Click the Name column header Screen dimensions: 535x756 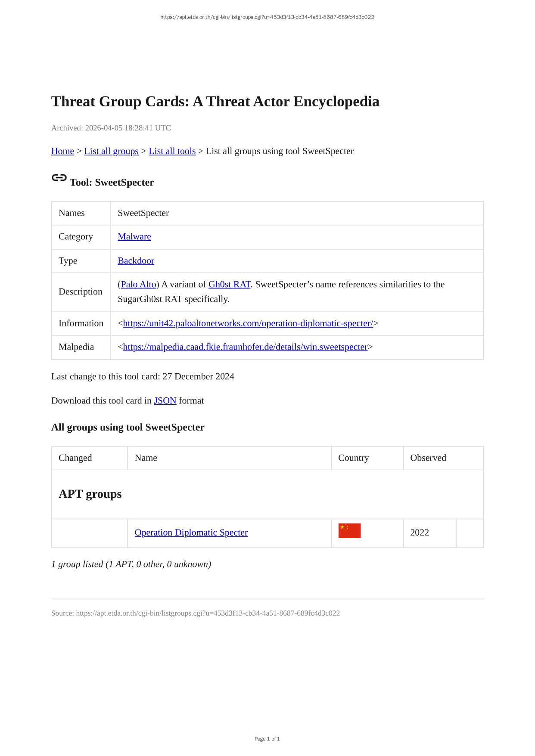146,458
